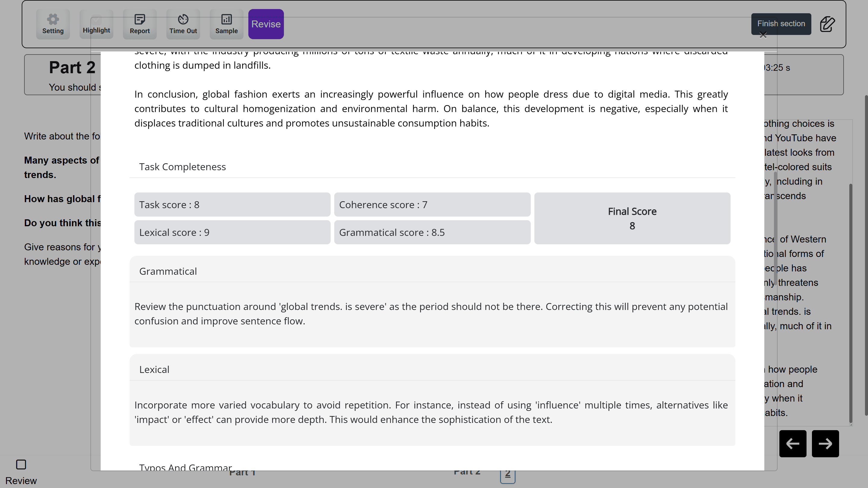Go to next with right arrow

point(825,443)
